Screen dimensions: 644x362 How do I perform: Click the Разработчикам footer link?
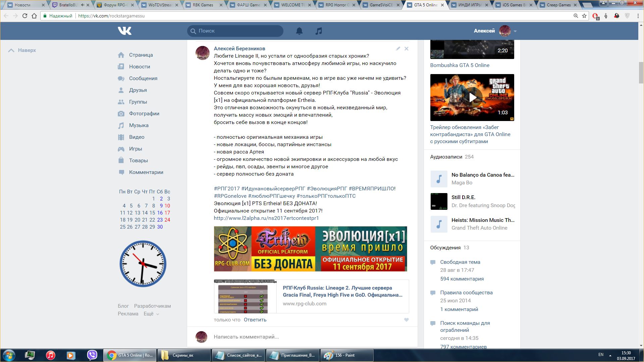(x=153, y=306)
